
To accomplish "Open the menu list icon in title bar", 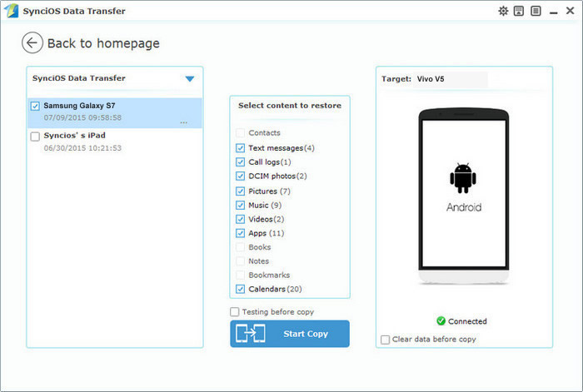I will pyautogui.click(x=536, y=11).
